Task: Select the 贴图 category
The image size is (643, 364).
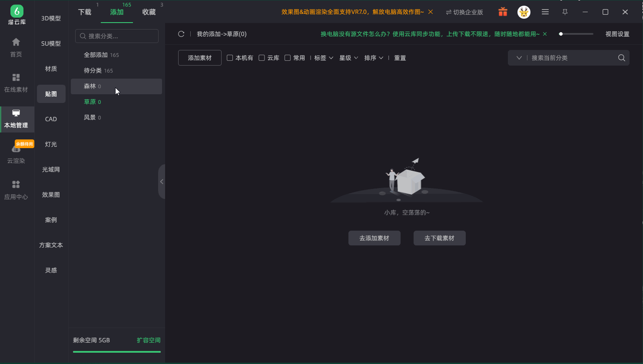Action: click(x=51, y=94)
